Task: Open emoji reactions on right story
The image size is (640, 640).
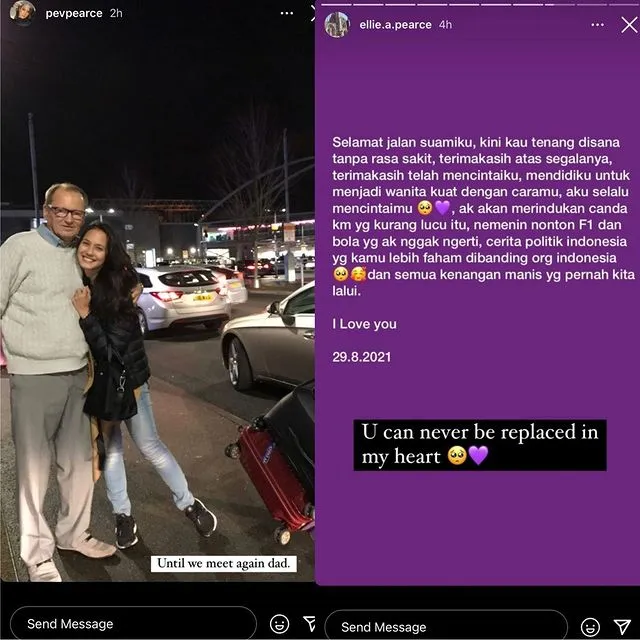Action: pyautogui.click(x=590, y=627)
